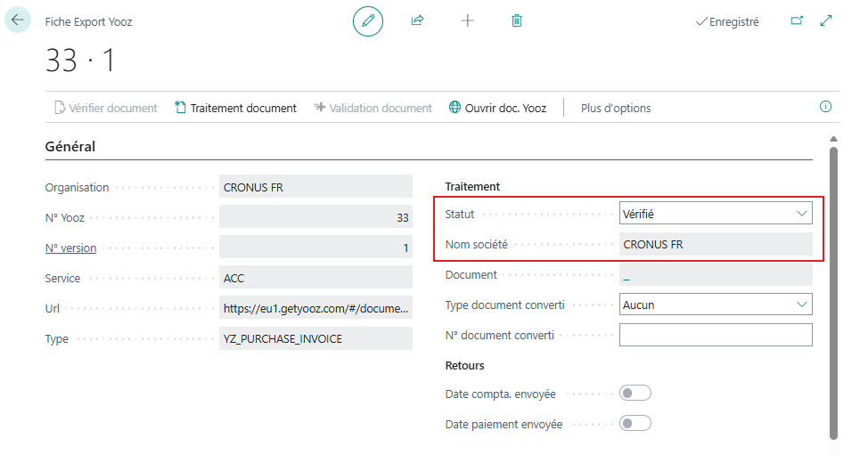Expand page with the fullscreen arrows icon
The height and width of the screenshot is (455, 868).
coord(826,20)
